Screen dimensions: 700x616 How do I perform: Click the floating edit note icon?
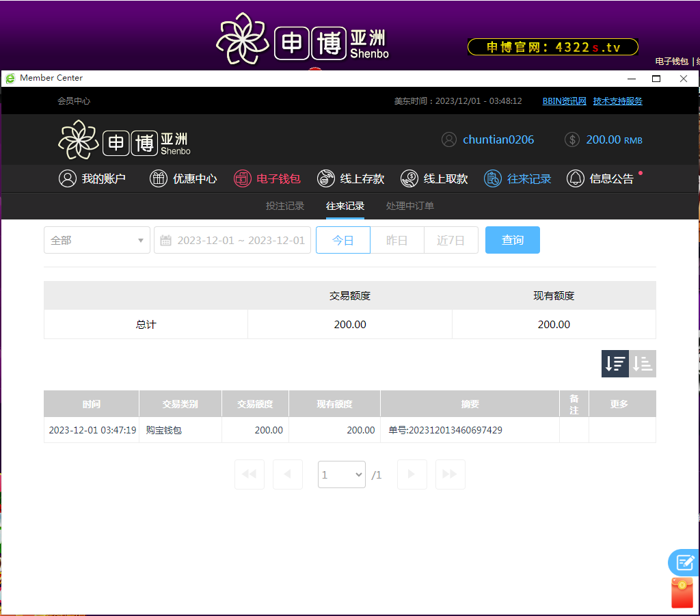click(x=684, y=562)
